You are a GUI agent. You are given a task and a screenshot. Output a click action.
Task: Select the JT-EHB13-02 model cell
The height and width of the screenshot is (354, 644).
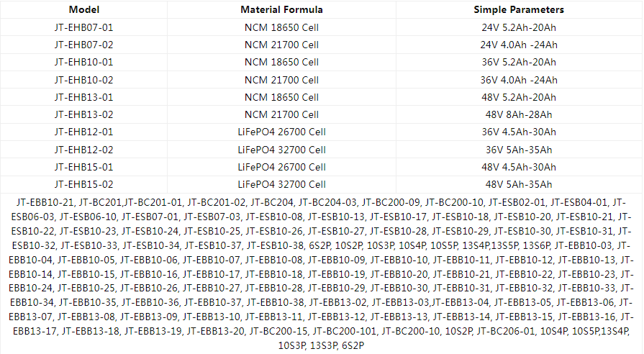tap(83, 114)
